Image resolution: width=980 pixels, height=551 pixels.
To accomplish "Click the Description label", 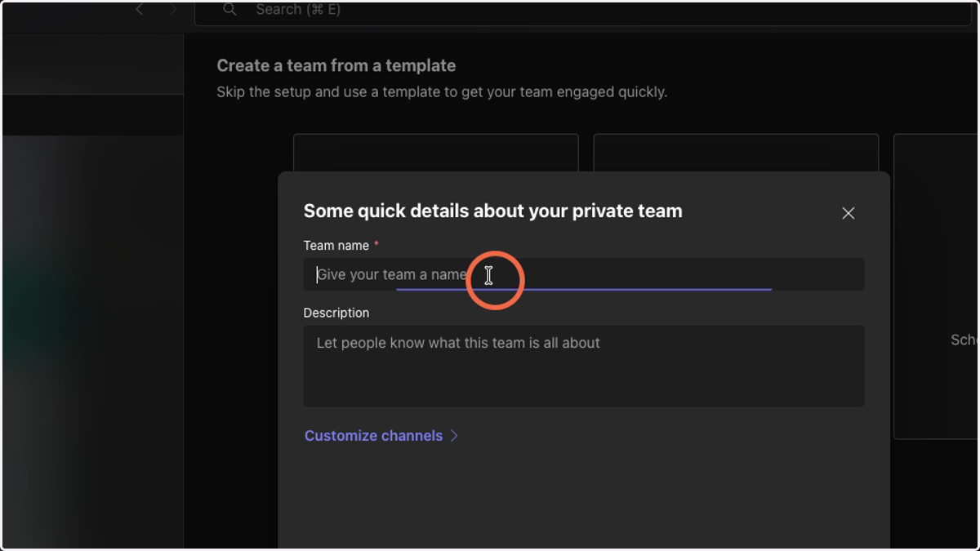I will coord(336,313).
